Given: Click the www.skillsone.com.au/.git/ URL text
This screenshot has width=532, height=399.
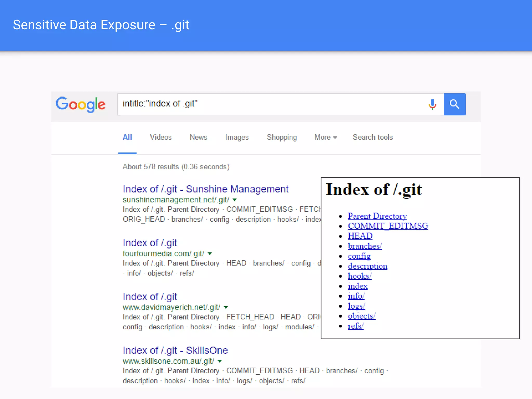Looking at the screenshot, I should pyautogui.click(x=168, y=361).
